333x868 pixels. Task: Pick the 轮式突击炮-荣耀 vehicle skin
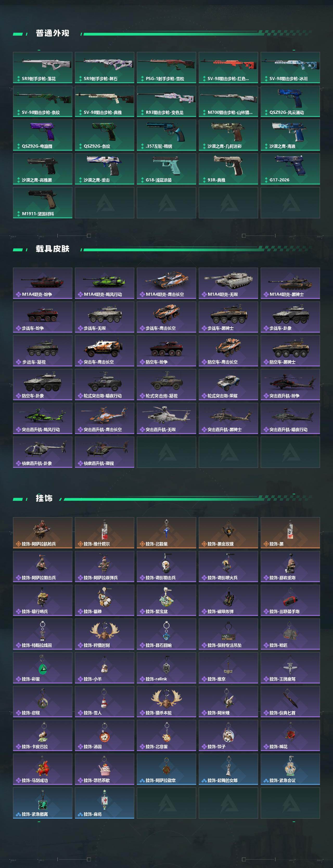pyautogui.click(x=228, y=384)
